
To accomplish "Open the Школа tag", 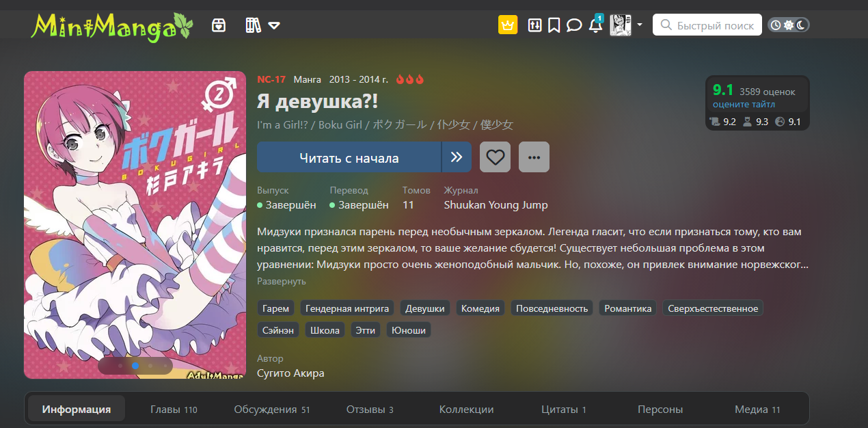I will click(325, 330).
